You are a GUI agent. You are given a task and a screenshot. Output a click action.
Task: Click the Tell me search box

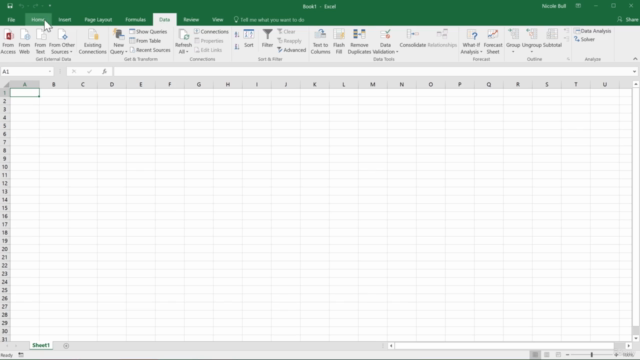(269, 20)
